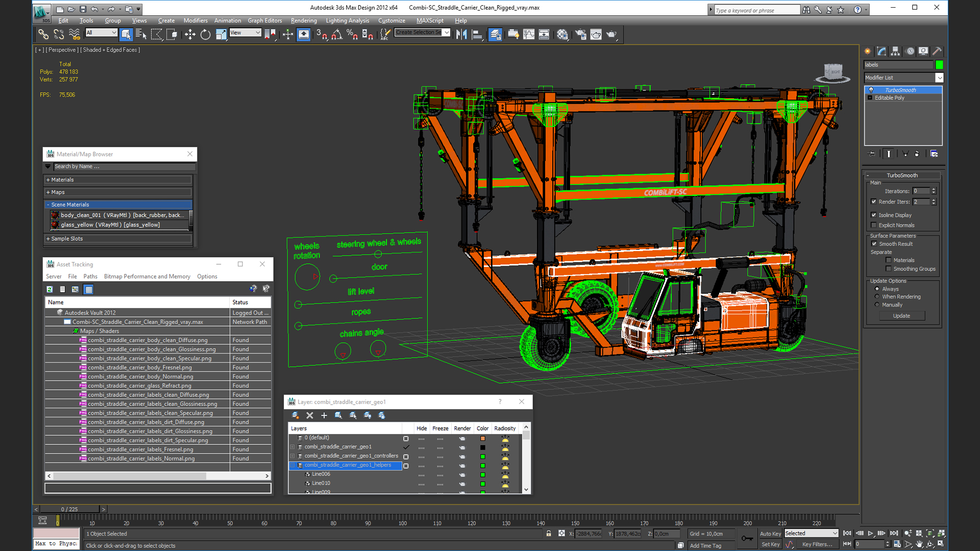Toggle the Render Iters checkbox
Viewport: 980px width, 551px height.
(x=874, y=202)
